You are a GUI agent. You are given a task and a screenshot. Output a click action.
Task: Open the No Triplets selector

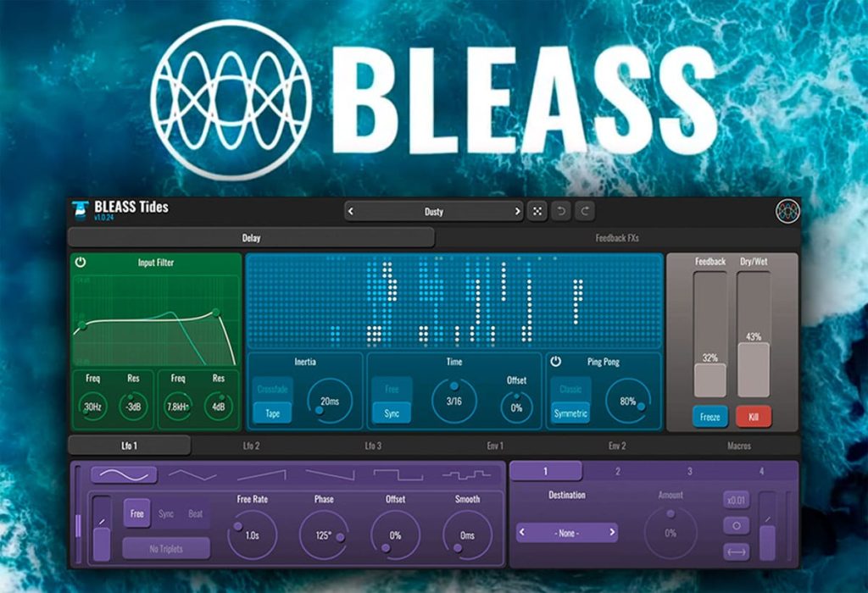(x=166, y=549)
